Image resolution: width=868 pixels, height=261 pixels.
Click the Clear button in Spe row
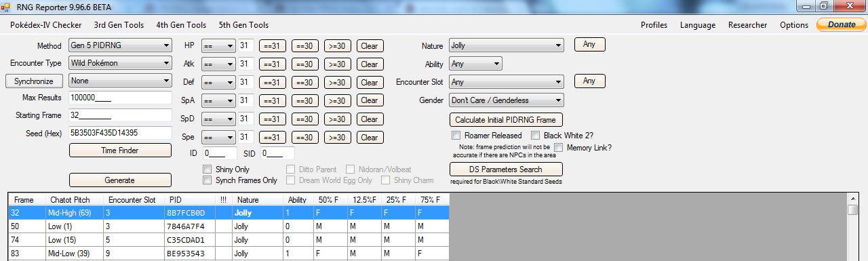pyautogui.click(x=370, y=138)
